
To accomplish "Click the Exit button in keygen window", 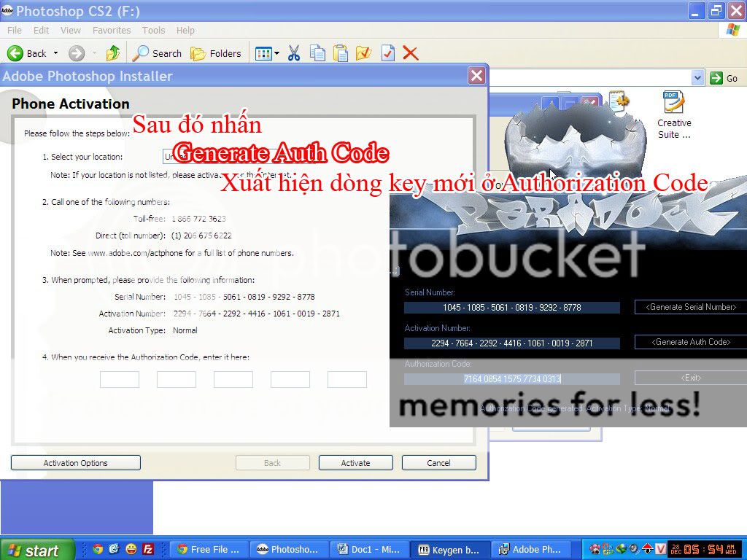I will tap(691, 378).
